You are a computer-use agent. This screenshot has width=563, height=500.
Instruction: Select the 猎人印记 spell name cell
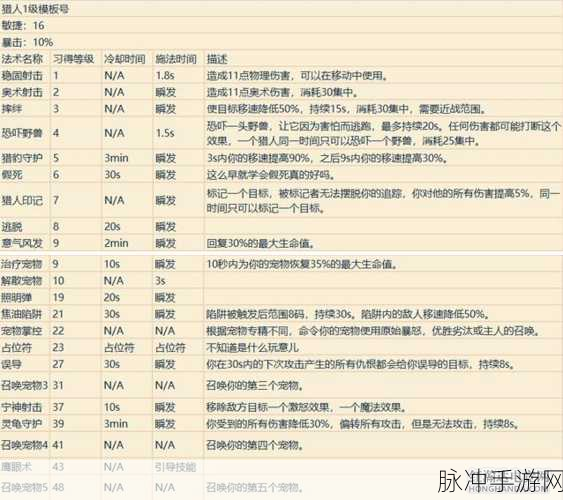point(22,200)
